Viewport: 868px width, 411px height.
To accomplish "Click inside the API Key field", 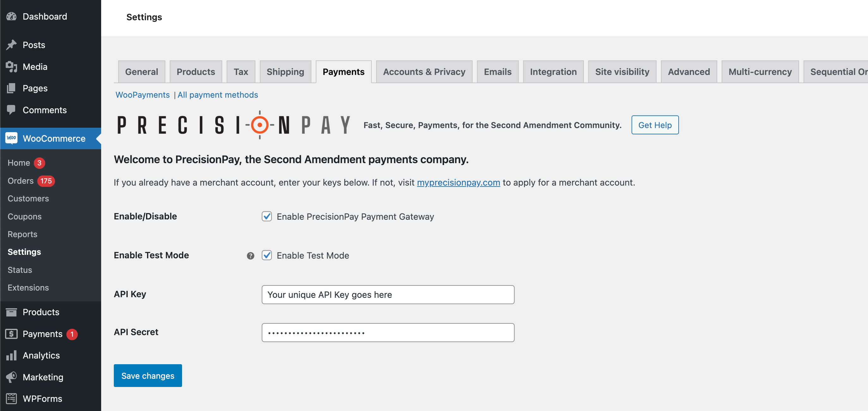I will [388, 294].
